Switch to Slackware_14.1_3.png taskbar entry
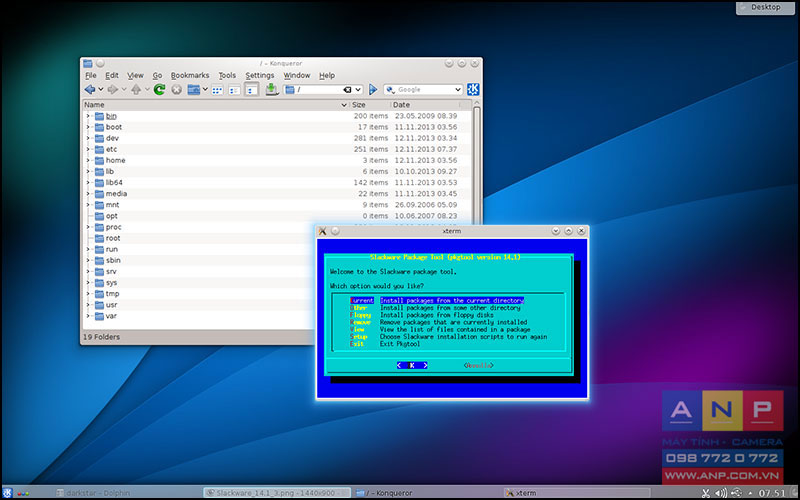This screenshot has height=500, width=800. pos(277,493)
